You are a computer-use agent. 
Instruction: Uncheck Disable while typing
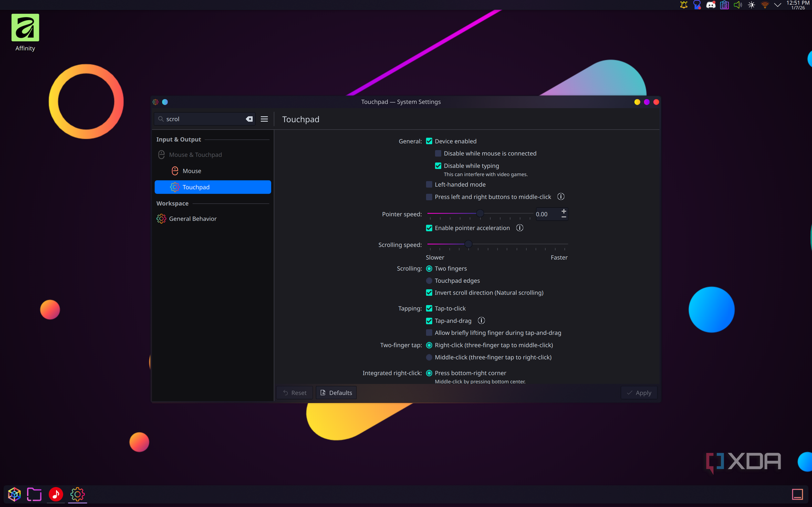[x=438, y=166]
